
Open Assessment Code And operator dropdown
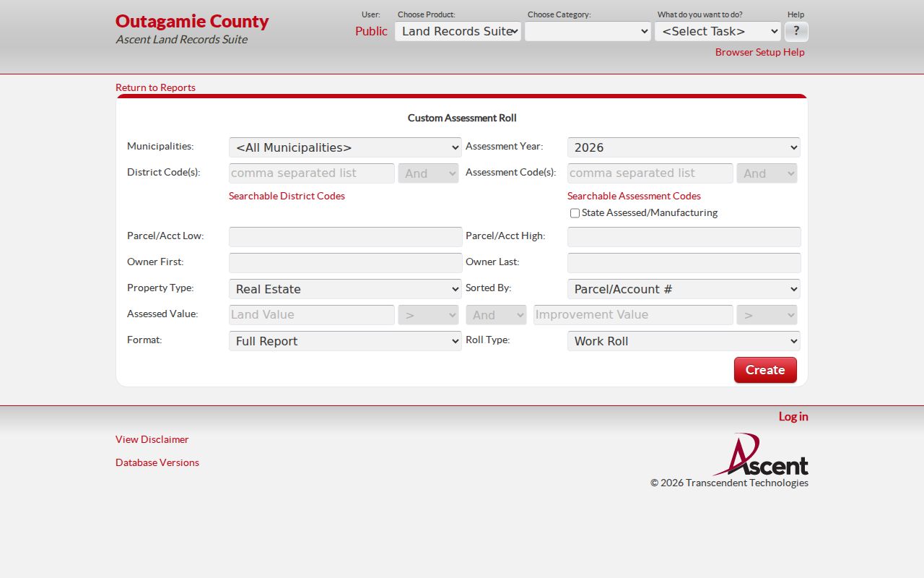tap(767, 173)
